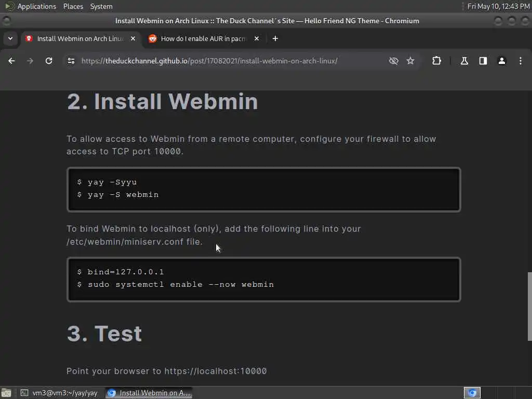Screen dimensions: 532x399
Task: Switch to Install Webmin on Arch Linux tab
Action: tap(81, 38)
